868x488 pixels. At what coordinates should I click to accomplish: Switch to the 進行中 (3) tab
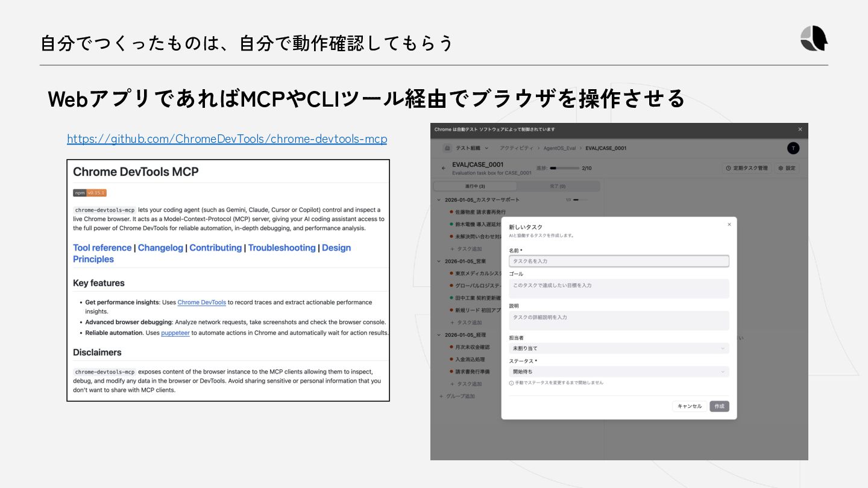[x=475, y=186]
